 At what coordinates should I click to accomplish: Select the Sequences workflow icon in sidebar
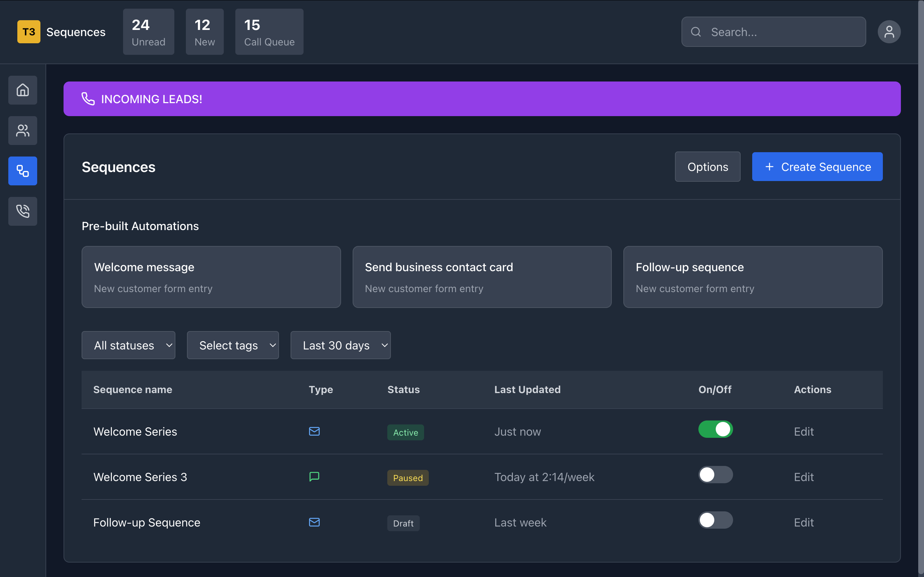point(22,171)
